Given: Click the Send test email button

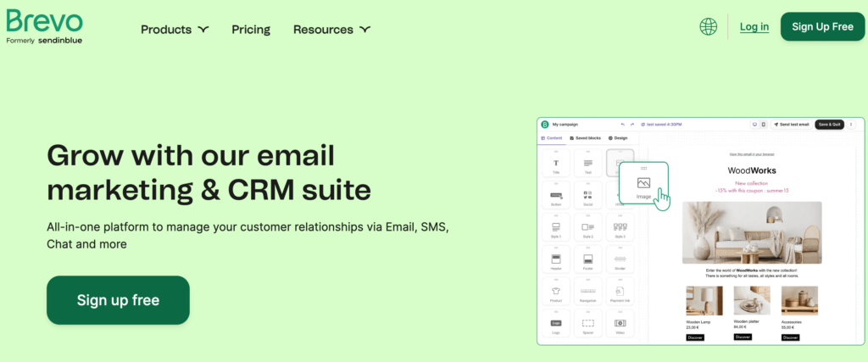Looking at the screenshot, I should tap(791, 125).
